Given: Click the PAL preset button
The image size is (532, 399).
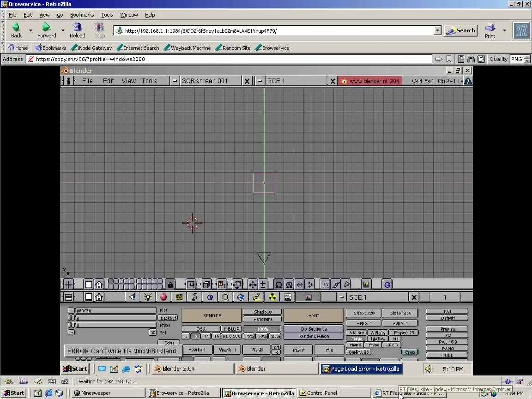Looking at the screenshot, I should coord(447,311).
